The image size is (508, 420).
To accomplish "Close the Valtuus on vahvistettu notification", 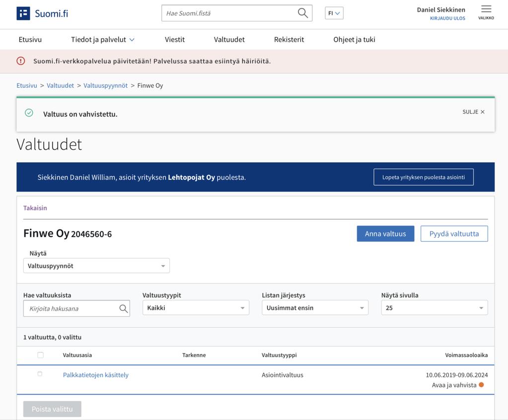I will click(x=473, y=112).
